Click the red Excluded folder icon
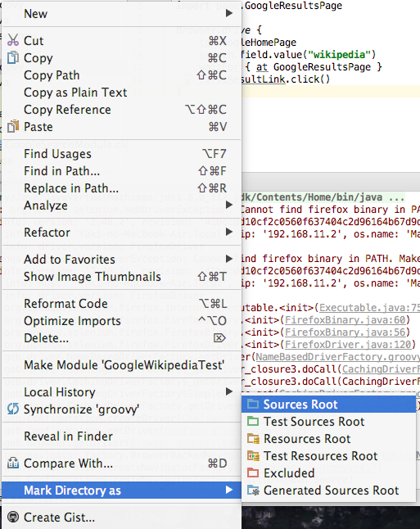 pyautogui.click(x=253, y=472)
